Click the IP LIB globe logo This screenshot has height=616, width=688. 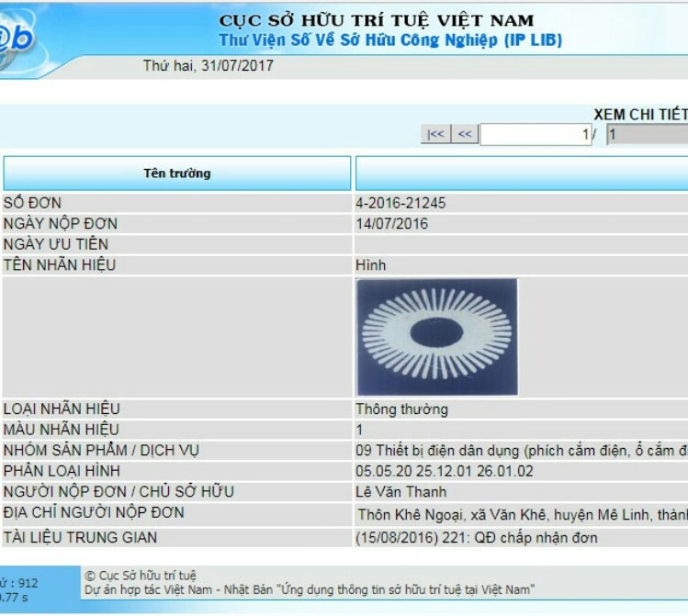16,39
